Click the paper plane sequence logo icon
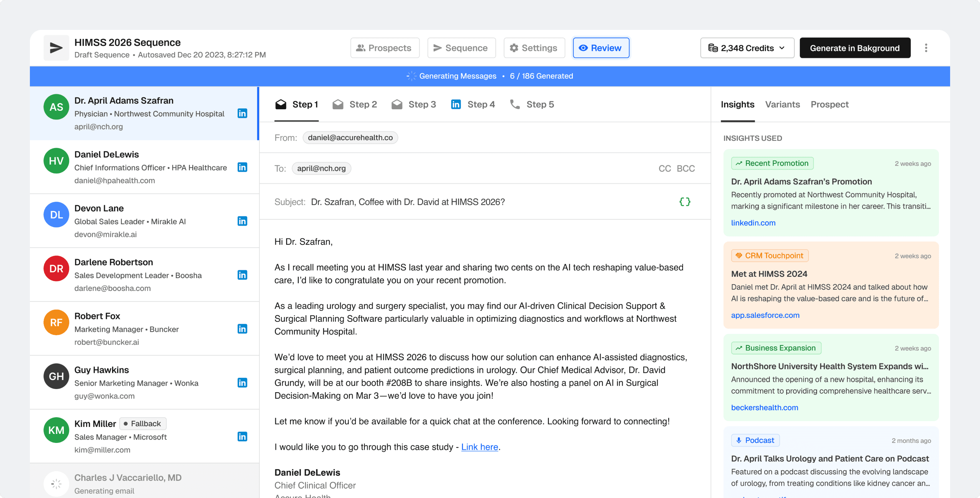This screenshot has width=980, height=498. click(56, 48)
